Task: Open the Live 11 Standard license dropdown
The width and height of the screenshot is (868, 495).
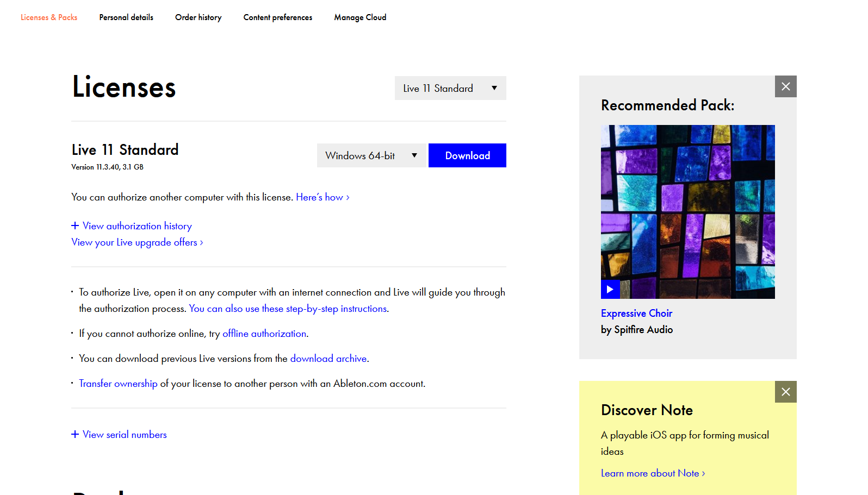Action: pos(450,88)
